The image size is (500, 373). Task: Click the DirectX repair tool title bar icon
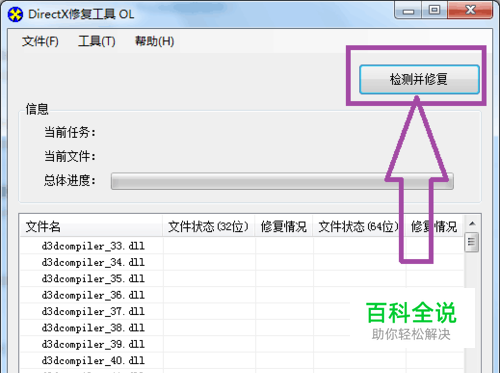pos(15,14)
